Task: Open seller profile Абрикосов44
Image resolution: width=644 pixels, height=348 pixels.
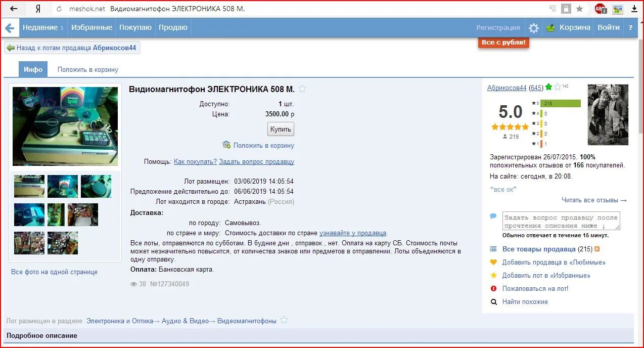Action: point(507,88)
